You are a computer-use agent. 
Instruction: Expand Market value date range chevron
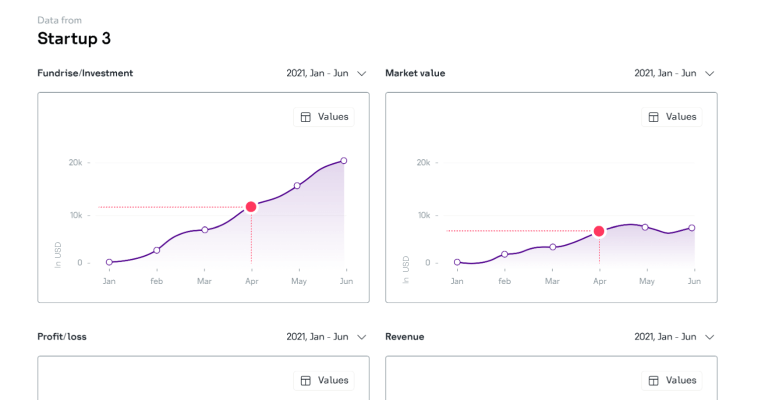pyautogui.click(x=710, y=73)
